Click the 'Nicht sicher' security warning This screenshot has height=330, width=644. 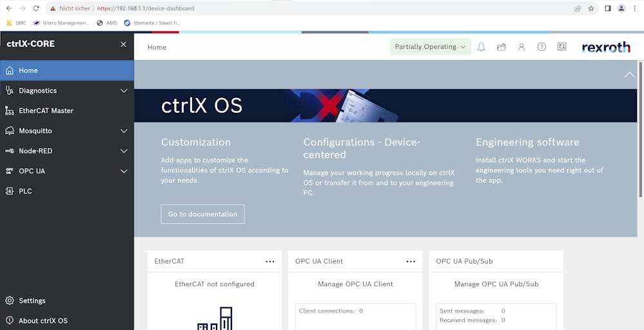point(70,8)
